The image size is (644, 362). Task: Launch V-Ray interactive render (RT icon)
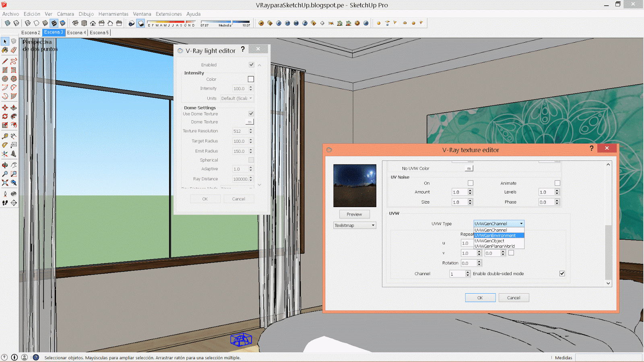287,23
